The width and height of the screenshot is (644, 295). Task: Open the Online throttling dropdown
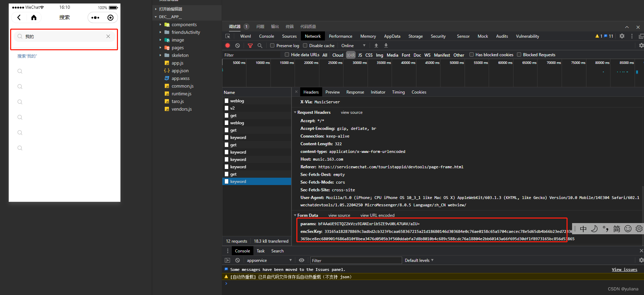click(353, 45)
